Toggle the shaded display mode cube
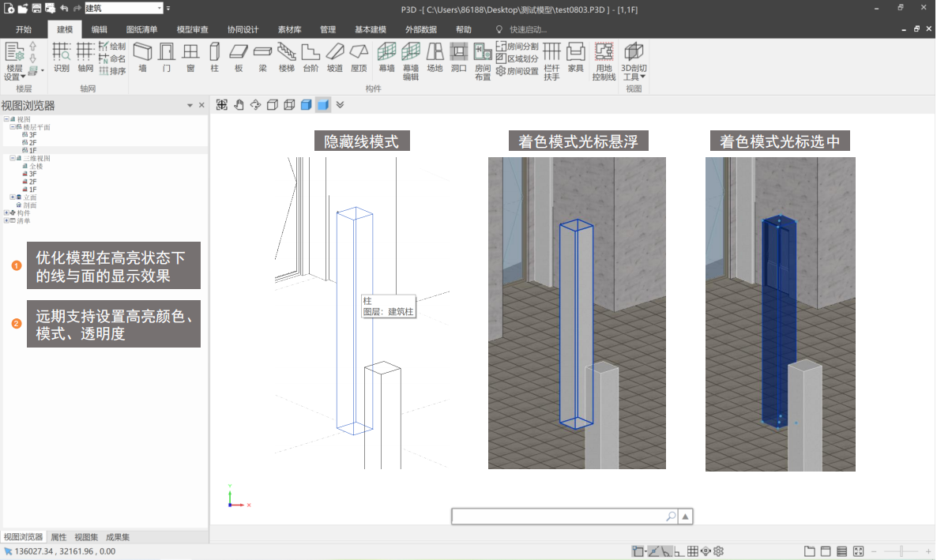This screenshot has height=560, width=937. [x=322, y=105]
